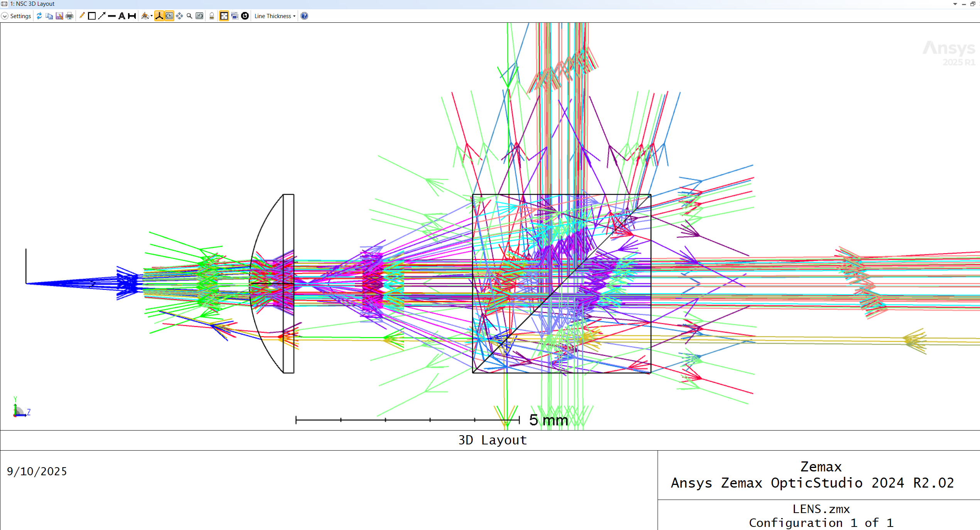Select the rectangle annotation tool

click(92, 16)
